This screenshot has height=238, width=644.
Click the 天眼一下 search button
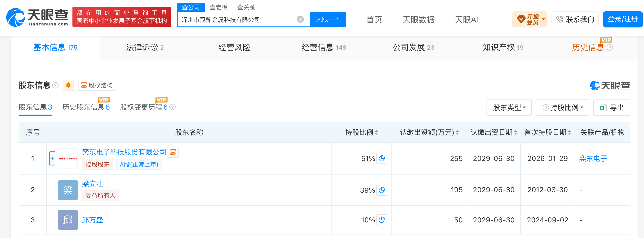[x=328, y=19]
